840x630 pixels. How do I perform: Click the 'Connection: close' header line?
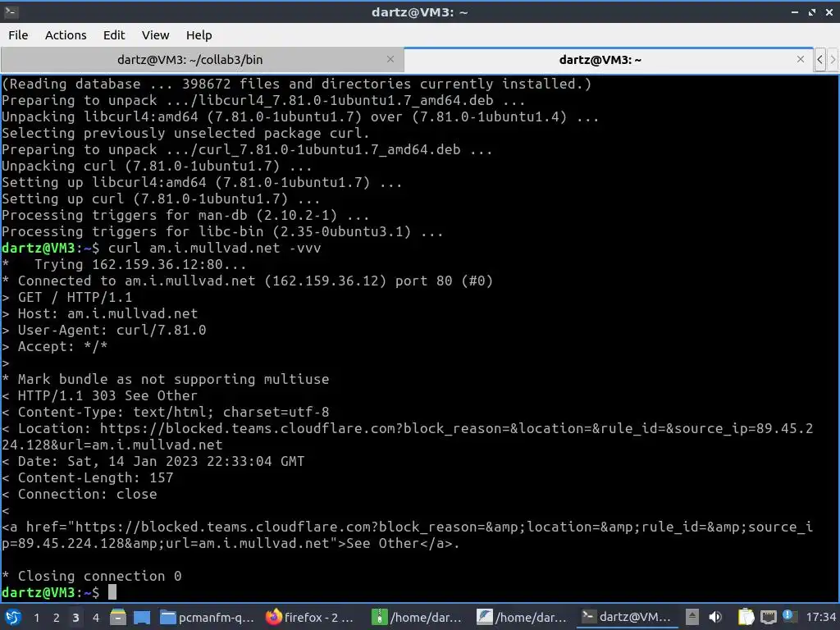tap(87, 495)
